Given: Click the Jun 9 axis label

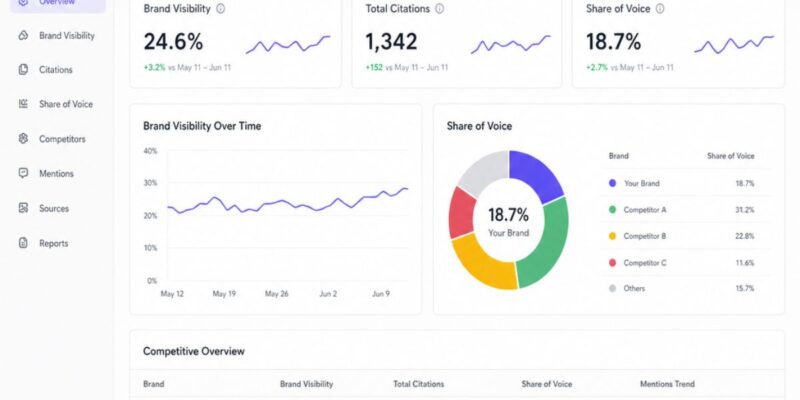Looking at the screenshot, I should pos(381,294).
